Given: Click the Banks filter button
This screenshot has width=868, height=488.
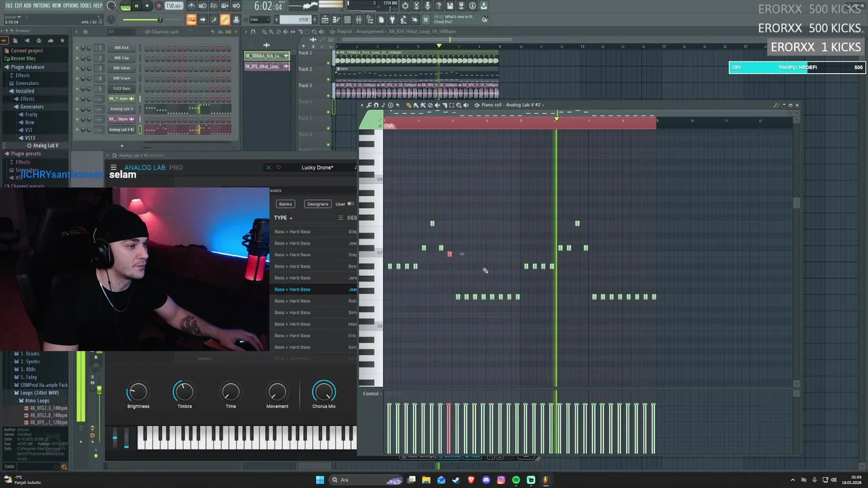Looking at the screenshot, I should pyautogui.click(x=285, y=204).
